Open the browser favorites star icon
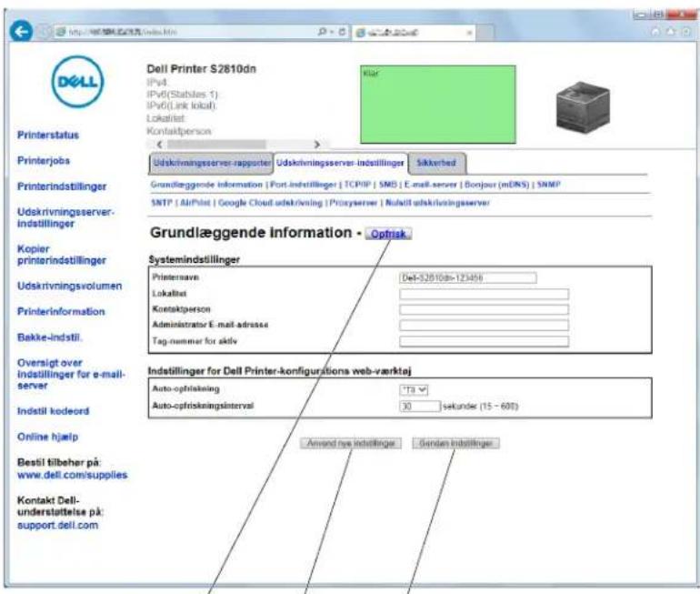 tap(671, 32)
